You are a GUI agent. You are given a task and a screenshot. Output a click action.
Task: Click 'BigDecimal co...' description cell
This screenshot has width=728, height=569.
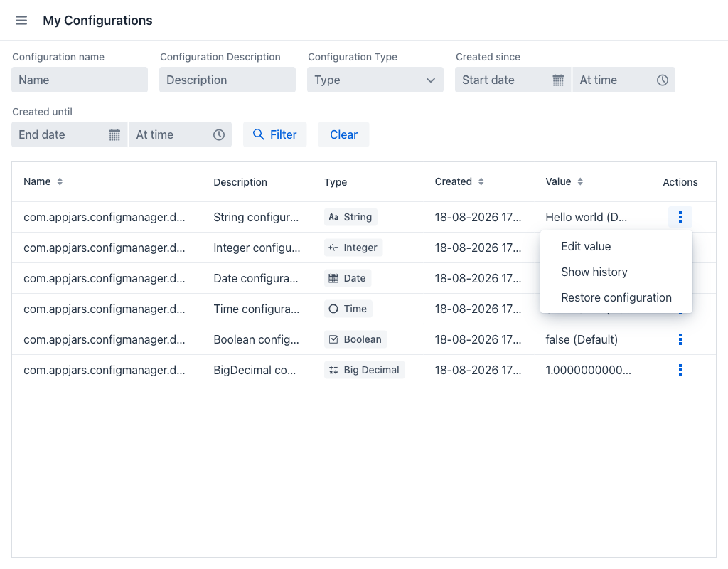tap(255, 370)
